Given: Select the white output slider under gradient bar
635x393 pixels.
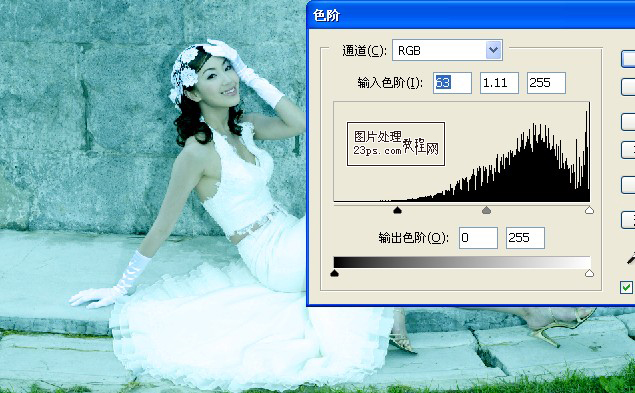Looking at the screenshot, I should pyautogui.click(x=589, y=273).
